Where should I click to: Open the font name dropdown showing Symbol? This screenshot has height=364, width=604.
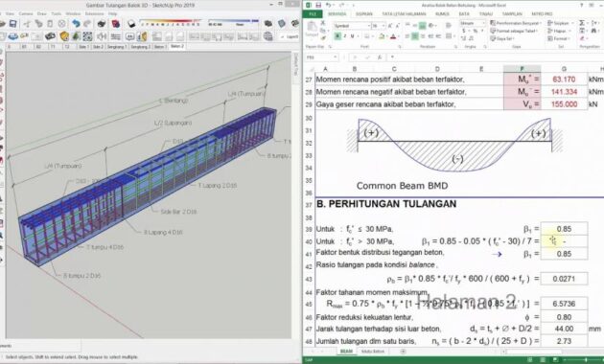368,26
